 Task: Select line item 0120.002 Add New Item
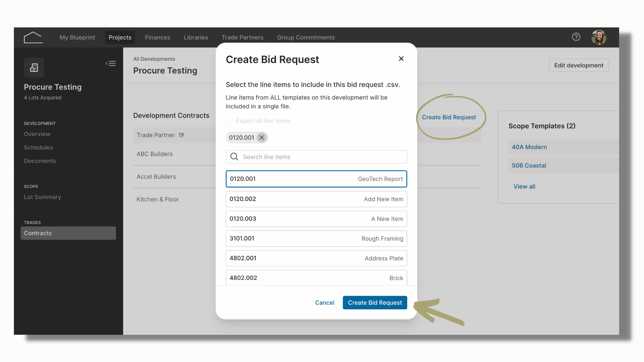tap(316, 199)
